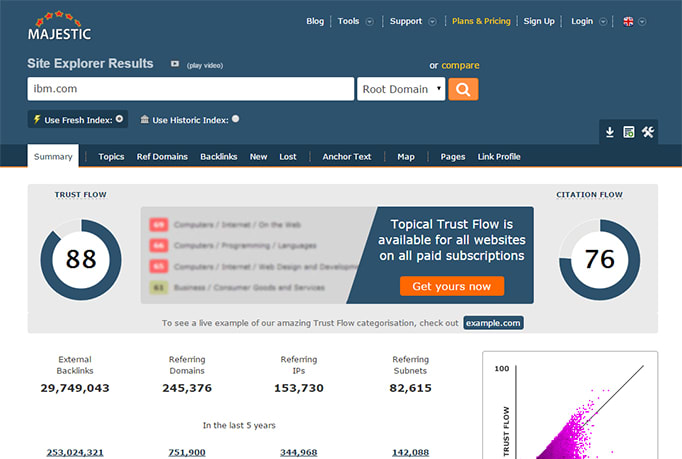Click the example.com button
This screenshot has height=459, width=682.
493,323
